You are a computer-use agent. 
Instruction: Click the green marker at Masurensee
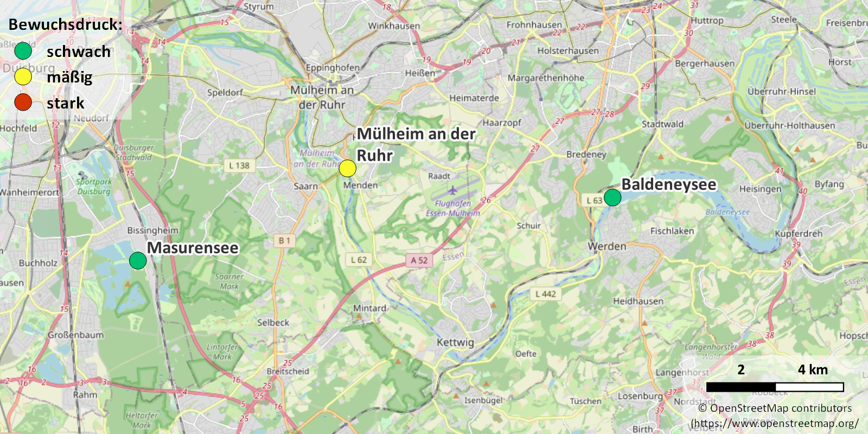click(x=138, y=260)
